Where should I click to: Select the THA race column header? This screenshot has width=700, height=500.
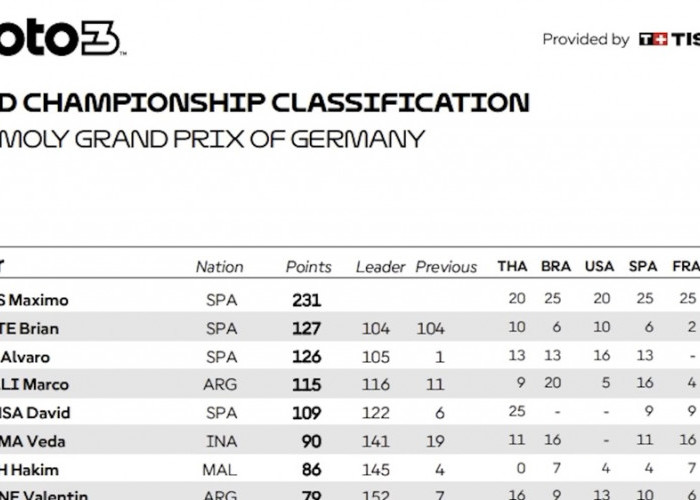pyautogui.click(x=512, y=267)
